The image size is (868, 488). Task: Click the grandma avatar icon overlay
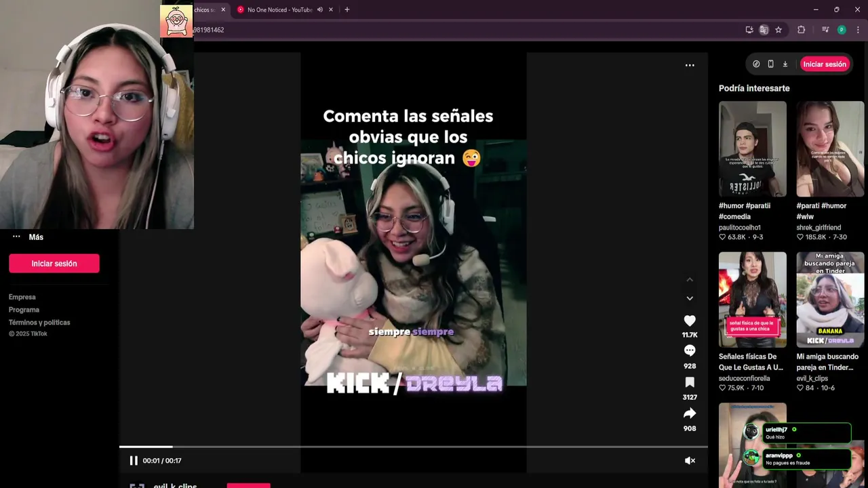tap(176, 21)
